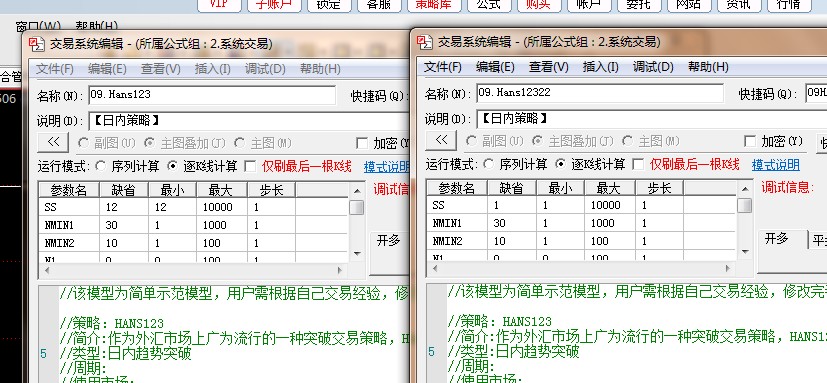Click the name field containing 09.Hans123

point(212,95)
